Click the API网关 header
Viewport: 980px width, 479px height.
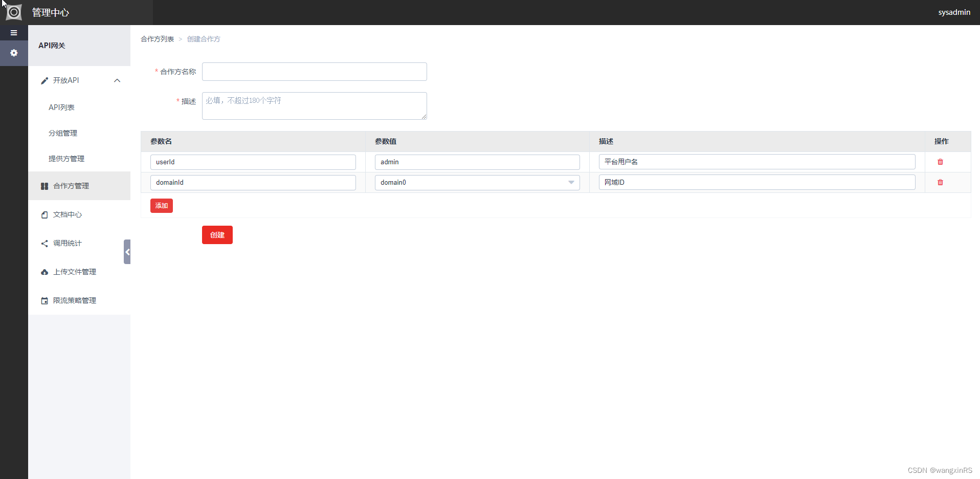point(52,46)
